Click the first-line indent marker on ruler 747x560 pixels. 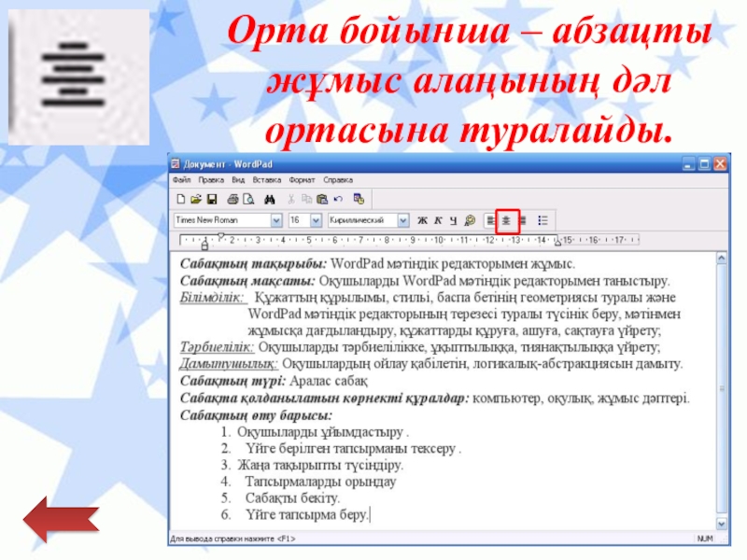[x=220, y=236]
